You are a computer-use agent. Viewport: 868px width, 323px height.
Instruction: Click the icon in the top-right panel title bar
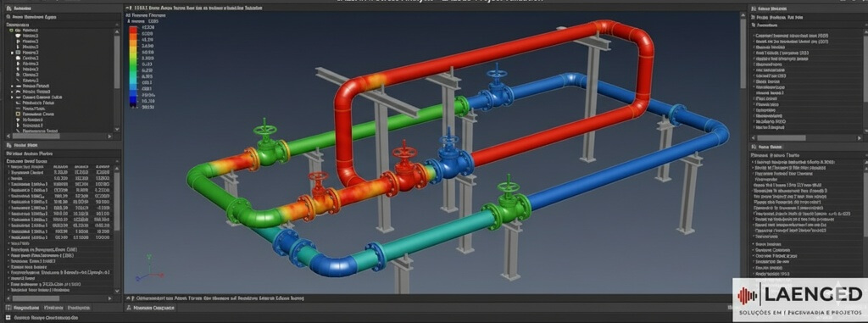754,8
